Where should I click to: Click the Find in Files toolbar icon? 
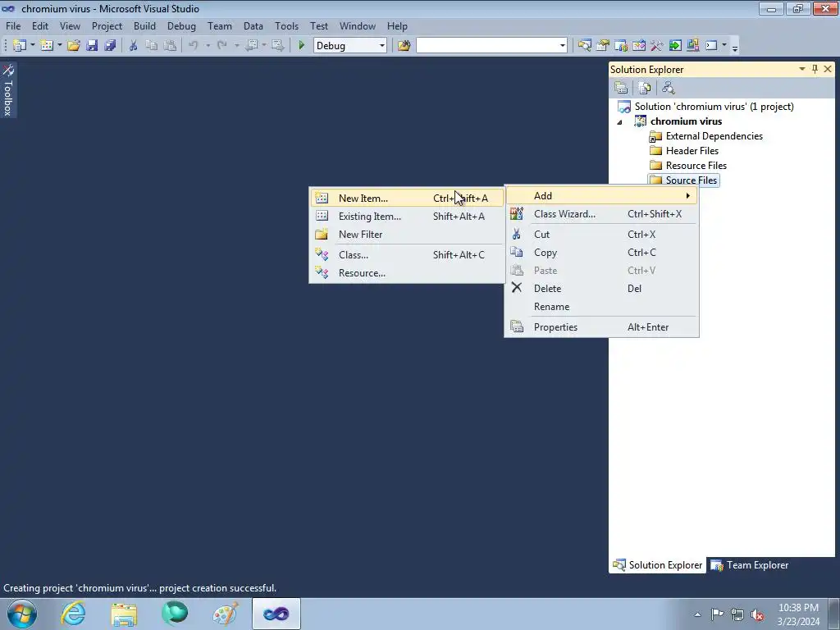[404, 46]
